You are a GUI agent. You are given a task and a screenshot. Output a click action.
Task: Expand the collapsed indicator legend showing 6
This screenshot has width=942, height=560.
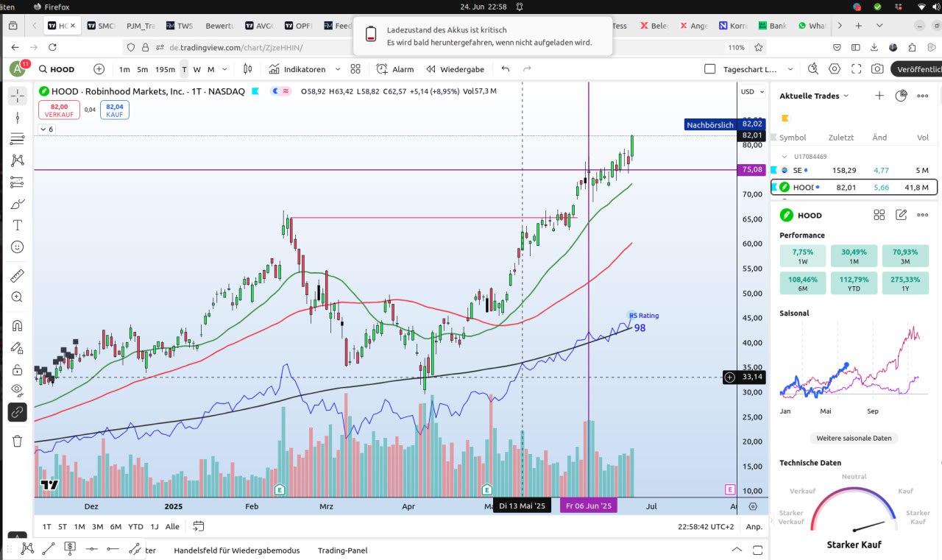pos(46,129)
